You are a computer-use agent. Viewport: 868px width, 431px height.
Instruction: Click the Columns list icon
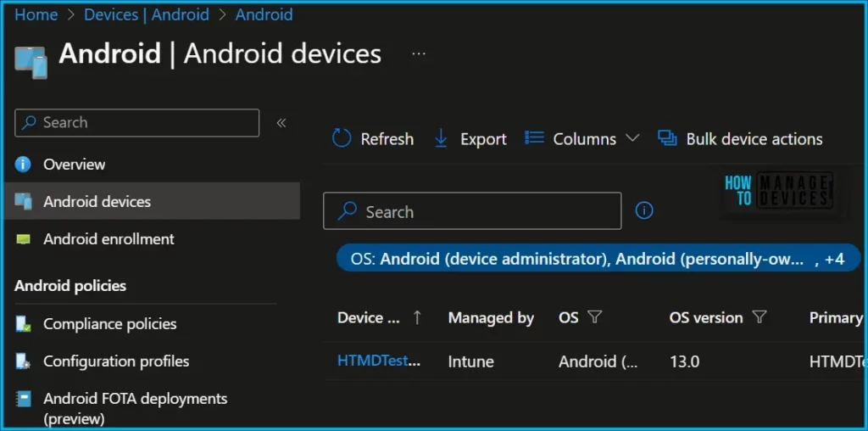(534, 137)
